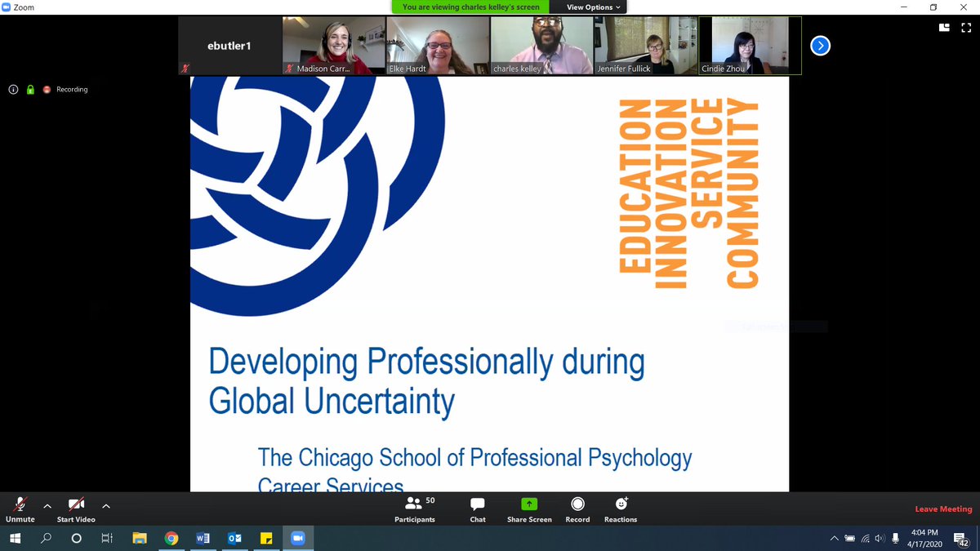The image size is (980, 551).
Task: Open File Explorer from taskbar
Action: 140,539
